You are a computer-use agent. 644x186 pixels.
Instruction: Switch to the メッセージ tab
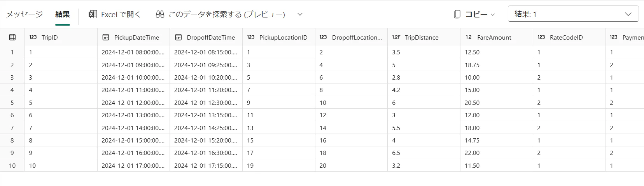24,14
